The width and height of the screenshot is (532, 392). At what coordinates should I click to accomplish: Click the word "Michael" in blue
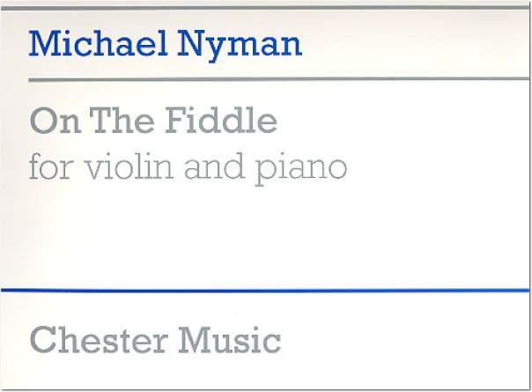98,44
